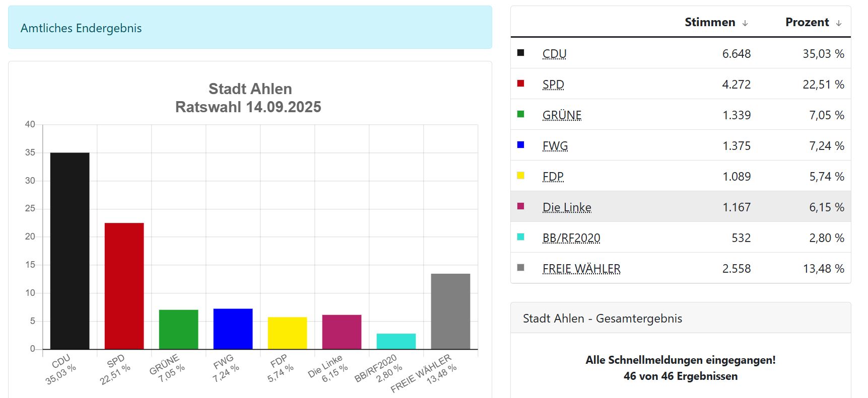Click the red SPD chart bar
This screenshot has height=398, width=868.
click(x=124, y=286)
